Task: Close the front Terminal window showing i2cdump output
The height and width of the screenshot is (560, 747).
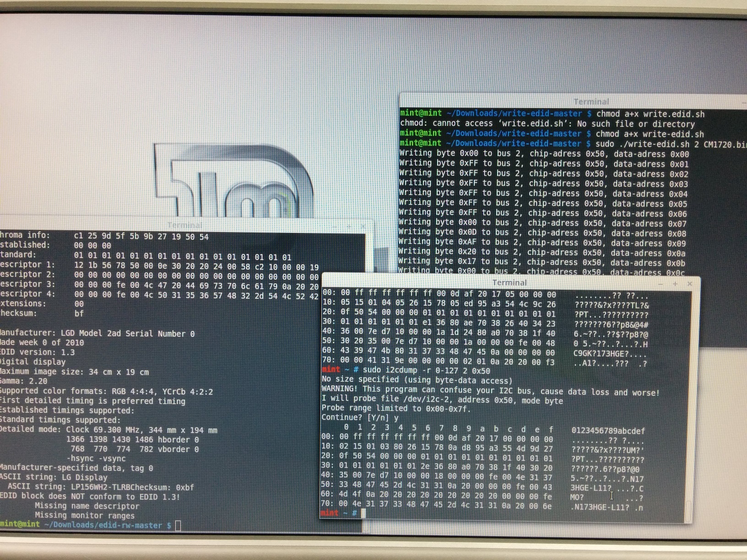Action: [x=690, y=284]
